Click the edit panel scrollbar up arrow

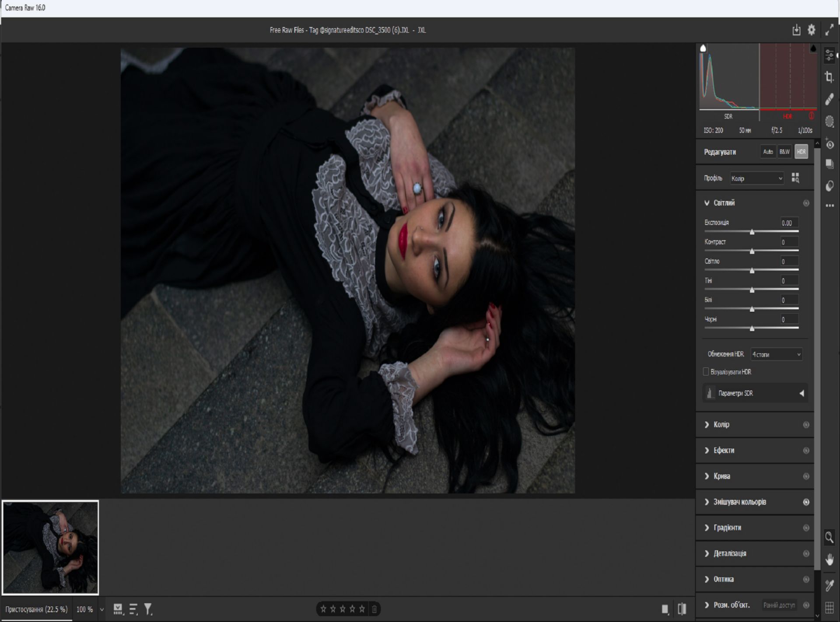pos(817,143)
